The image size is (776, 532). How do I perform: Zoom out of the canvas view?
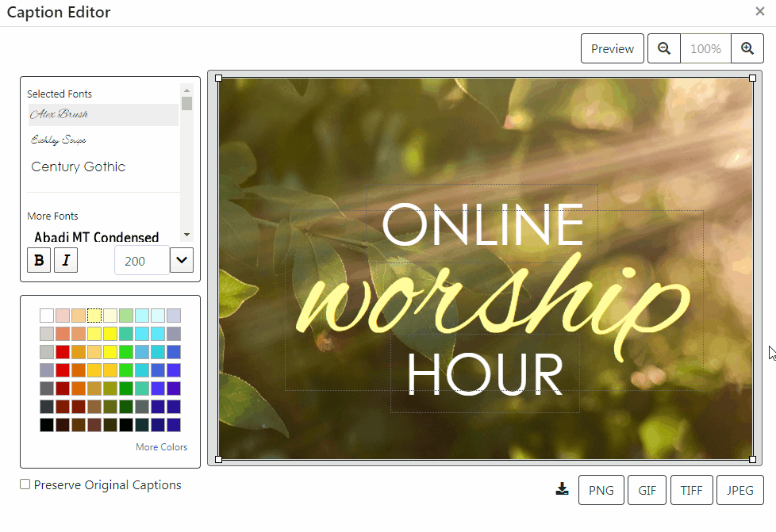point(664,48)
